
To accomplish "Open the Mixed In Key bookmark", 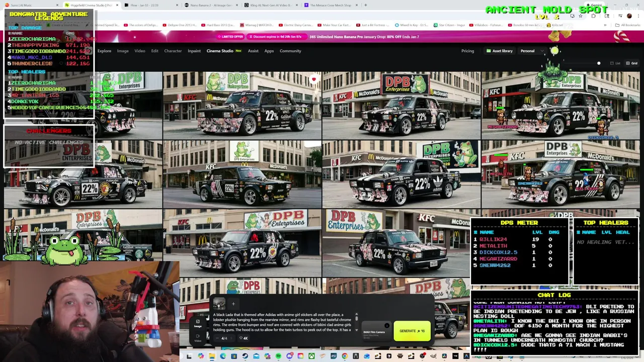I will point(412,25).
